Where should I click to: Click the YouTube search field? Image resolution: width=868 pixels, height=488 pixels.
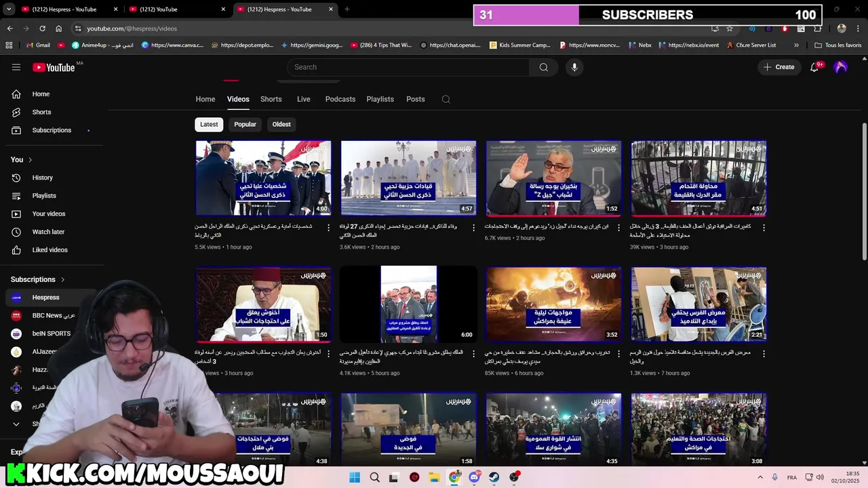(408, 67)
